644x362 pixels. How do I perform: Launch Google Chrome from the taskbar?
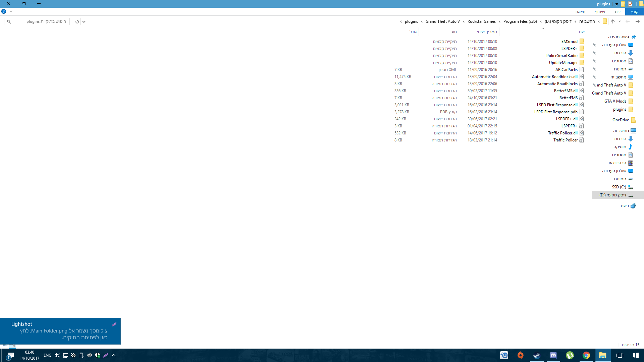586,355
